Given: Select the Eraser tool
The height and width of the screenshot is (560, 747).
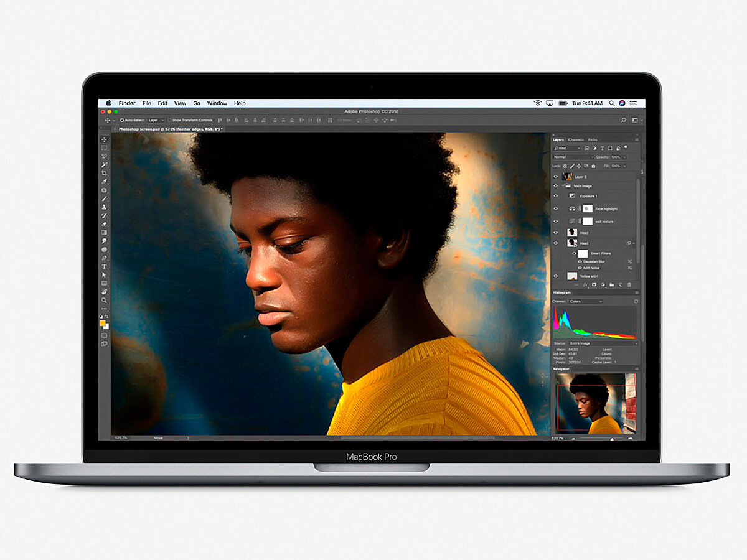Looking at the screenshot, I should click(x=105, y=224).
